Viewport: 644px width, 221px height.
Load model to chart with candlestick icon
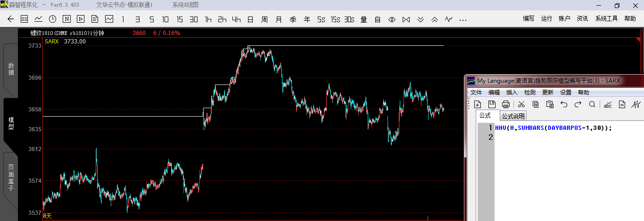(636, 104)
